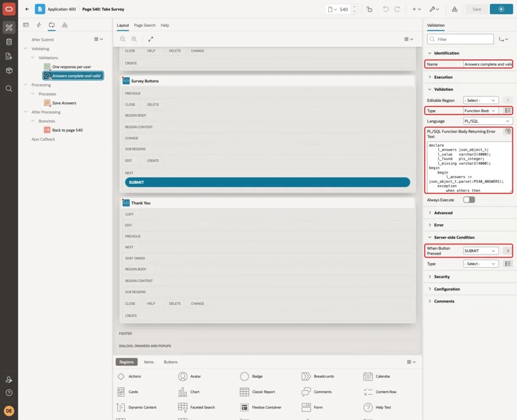
Task: Zoom in the layout with magnifier plus
Action: coord(134,39)
